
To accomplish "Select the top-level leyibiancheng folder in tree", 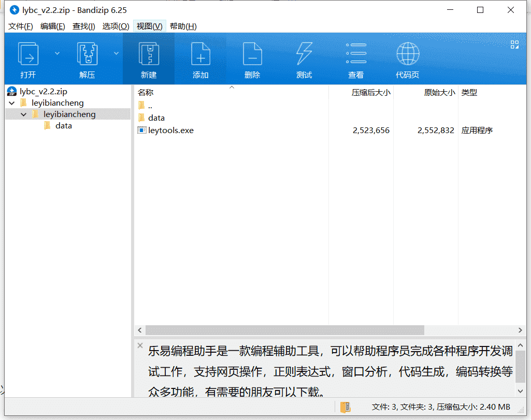I will (x=58, y=103).
